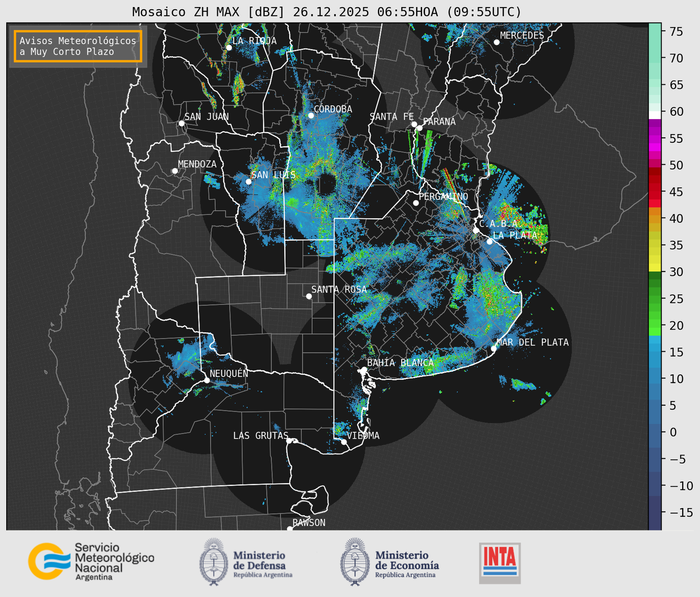
Task: Select the SAN LUIS city marker
Action: tap(249, 181)
